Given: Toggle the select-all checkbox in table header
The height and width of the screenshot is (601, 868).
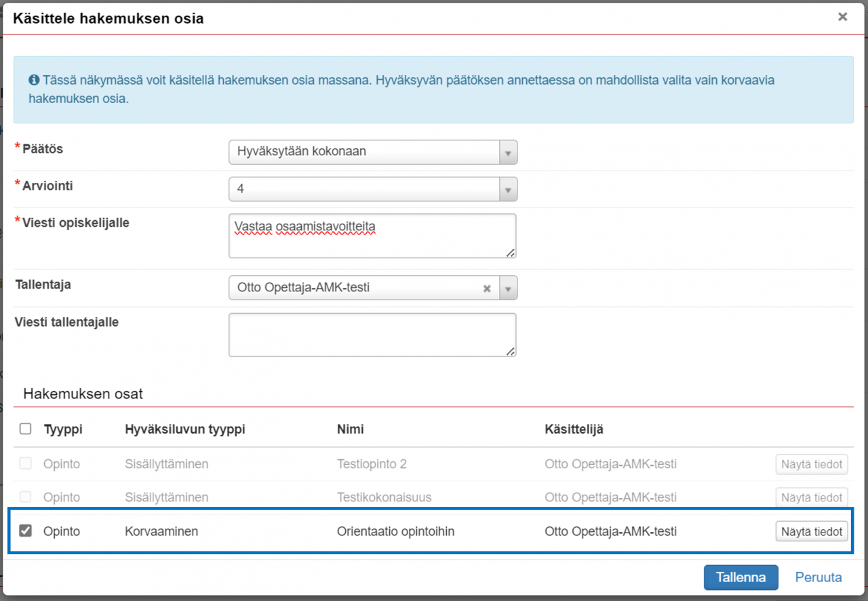Looking at the screenshot, I should pos(25,429).
